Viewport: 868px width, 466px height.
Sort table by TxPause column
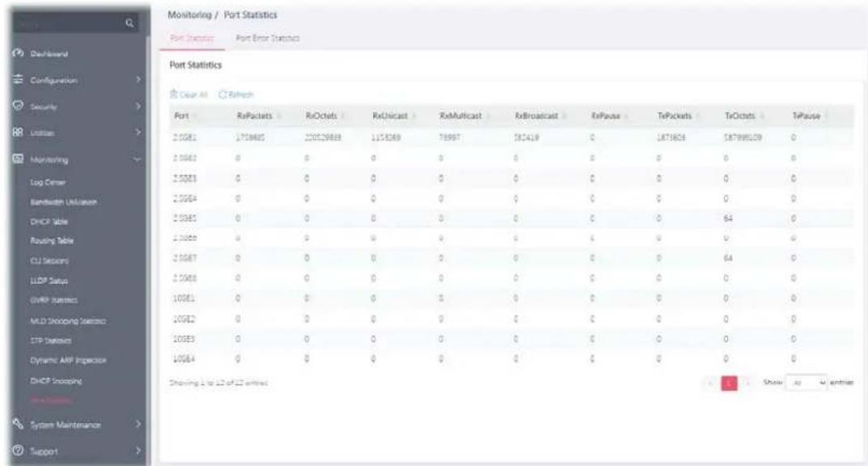(x=810, y=116)
